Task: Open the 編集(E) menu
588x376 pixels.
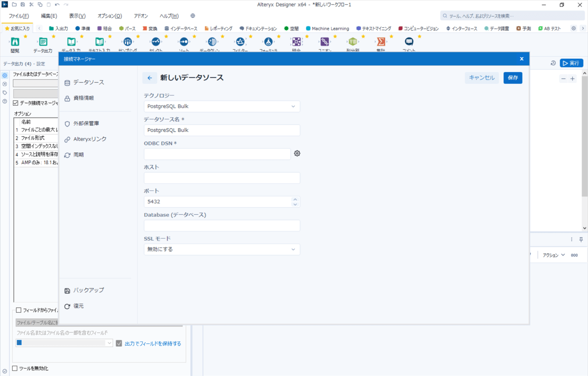Action: [49, 16]
